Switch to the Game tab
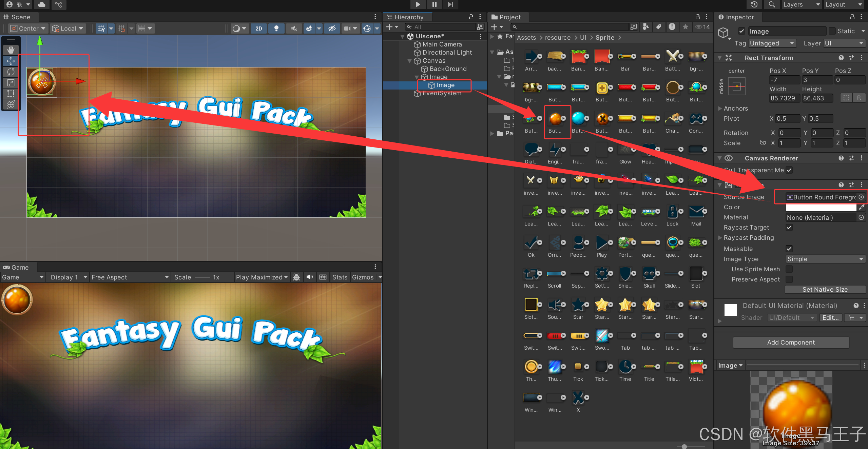The height and width of the screenshot is (449, 868). [16, 267]
